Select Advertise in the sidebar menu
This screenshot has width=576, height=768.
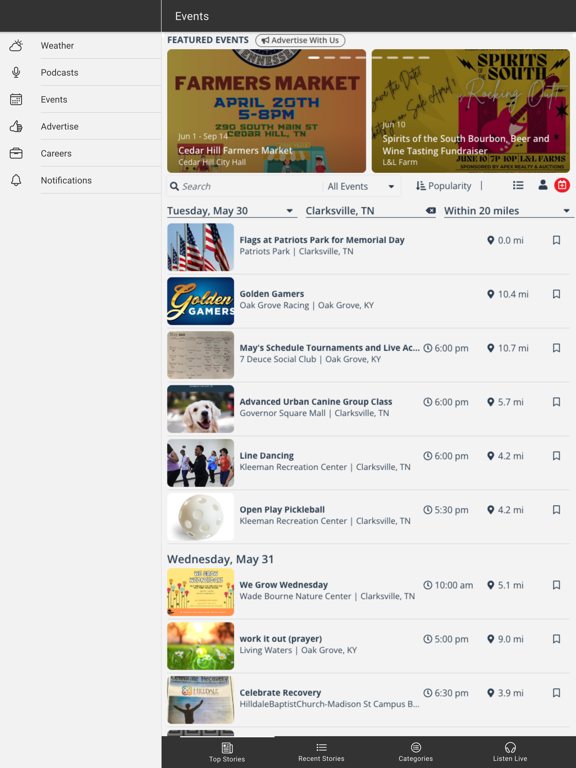pyautogui.click(x=59, y=126)
